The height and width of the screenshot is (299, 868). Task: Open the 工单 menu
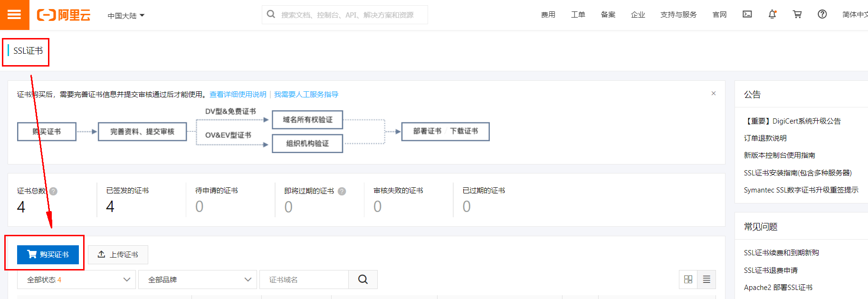point(578,15)
